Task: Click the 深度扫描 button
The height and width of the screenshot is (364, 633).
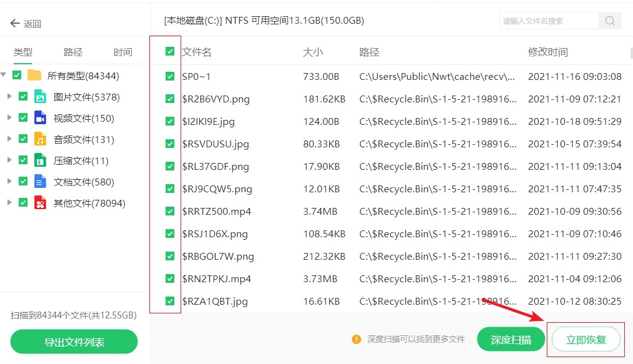Action: point(511,340)
